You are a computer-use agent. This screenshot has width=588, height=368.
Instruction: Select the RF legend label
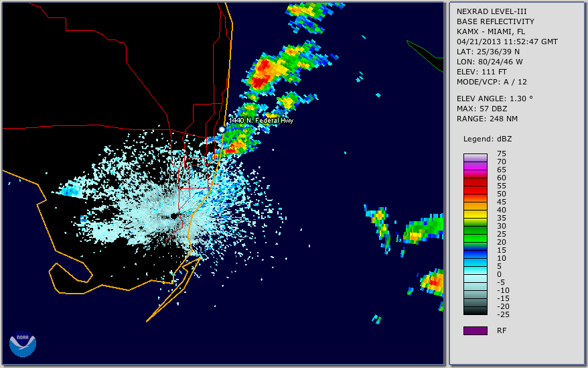502,330
